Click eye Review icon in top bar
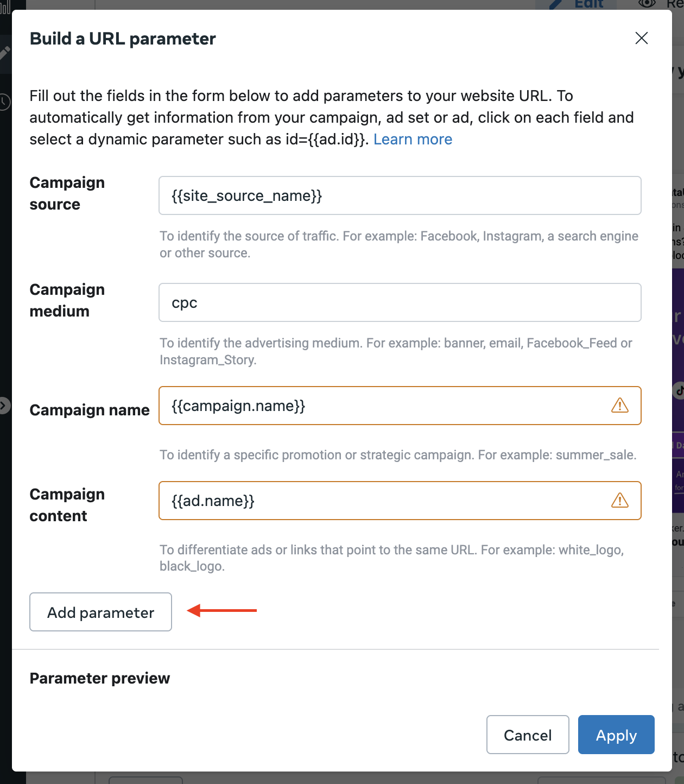This screenshot has height=784, width=684. click(x=647, y=4)
